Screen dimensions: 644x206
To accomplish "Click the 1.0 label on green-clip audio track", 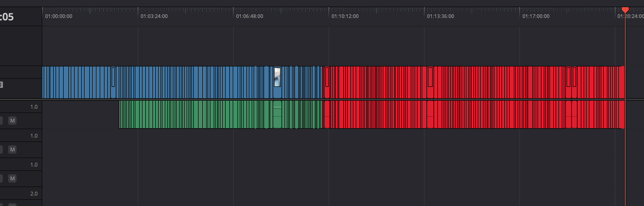I will pos(34,107).
